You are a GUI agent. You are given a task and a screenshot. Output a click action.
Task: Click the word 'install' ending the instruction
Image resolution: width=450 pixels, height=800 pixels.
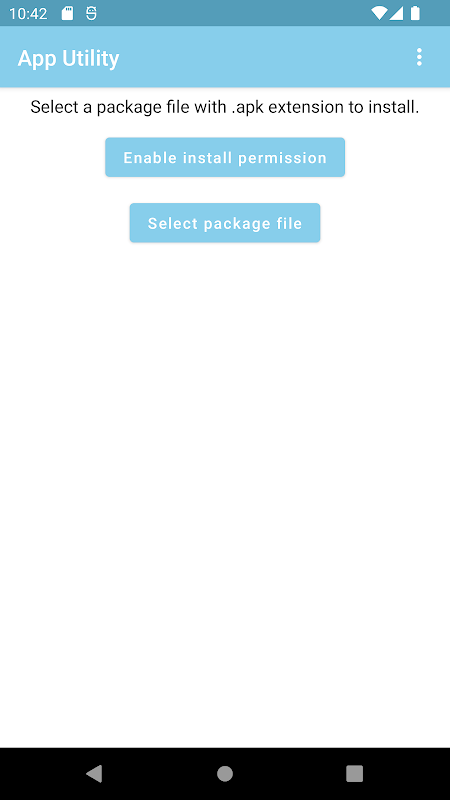394,107
